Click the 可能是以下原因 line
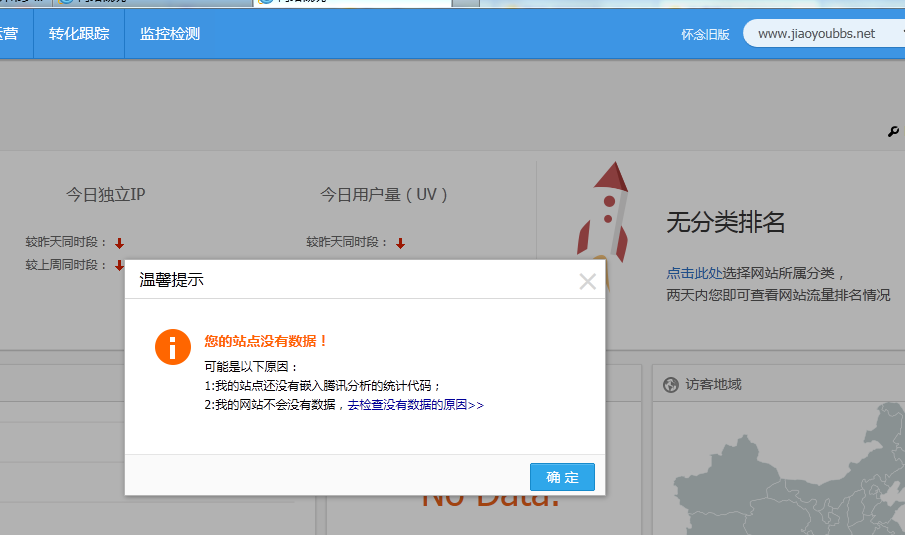Viewport: 905px width, 535px height. point(251,366)
